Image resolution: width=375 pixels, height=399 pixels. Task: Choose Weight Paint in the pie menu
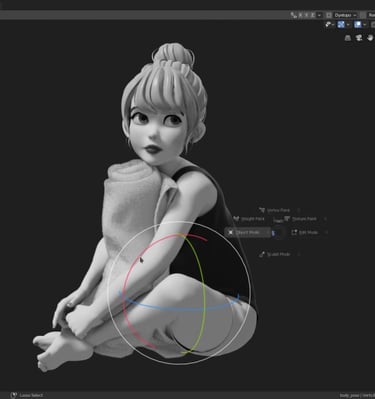[249, 219]
